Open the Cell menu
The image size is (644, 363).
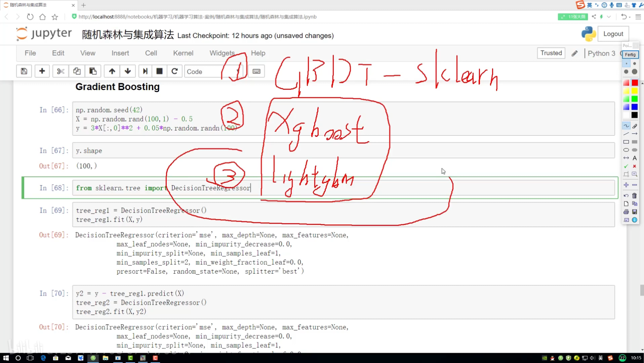pyautogui.click(x=151, y=53)
